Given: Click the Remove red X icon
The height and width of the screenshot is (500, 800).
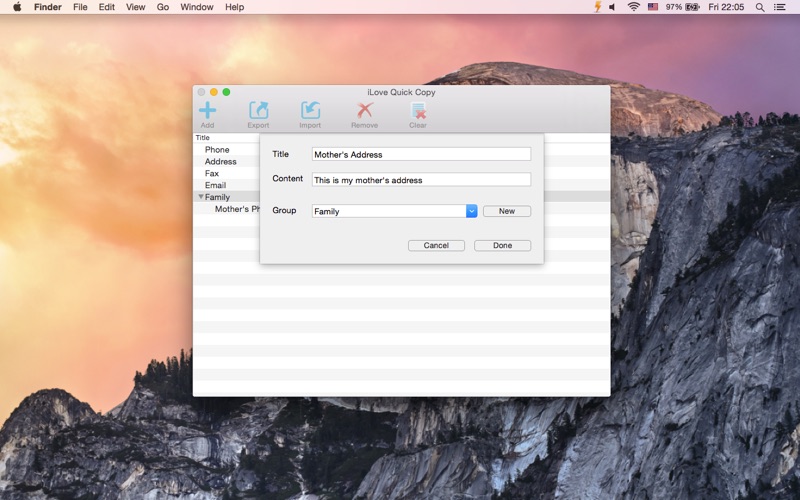Looking at the screenshot, I should click(364, 110).
